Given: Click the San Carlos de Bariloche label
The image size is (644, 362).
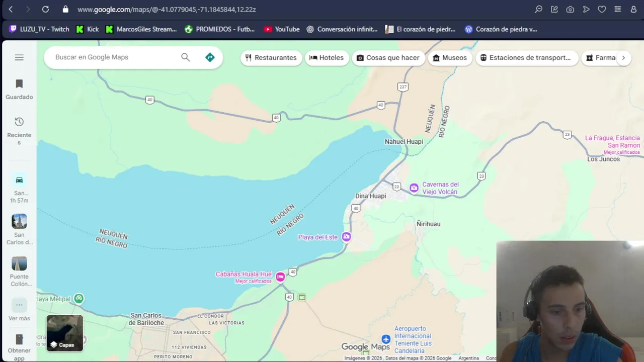Looking at the screenshot, I should click(146, 319).
